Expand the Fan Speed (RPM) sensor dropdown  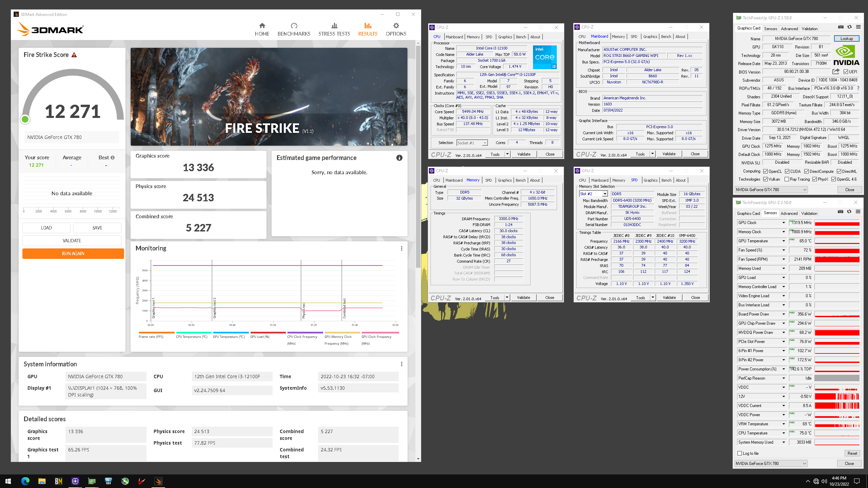[x=784, y=259]
